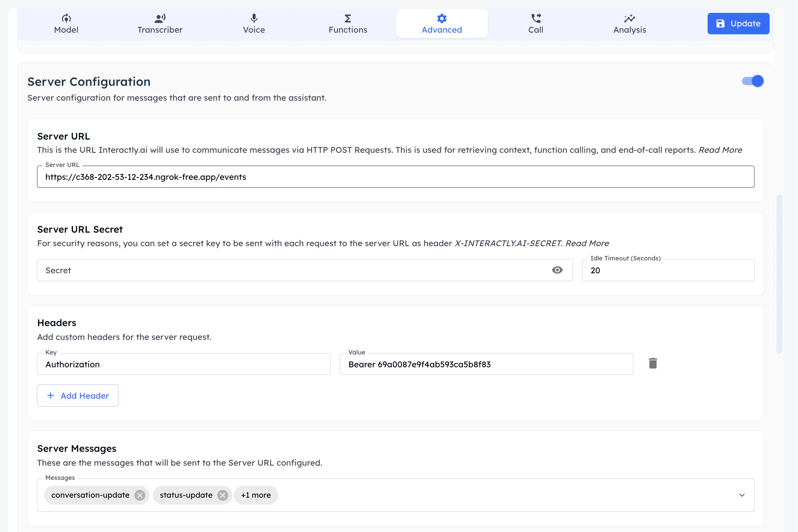Click the Add Header button
The height and width of the screenshot is (532, 798).
78,396
